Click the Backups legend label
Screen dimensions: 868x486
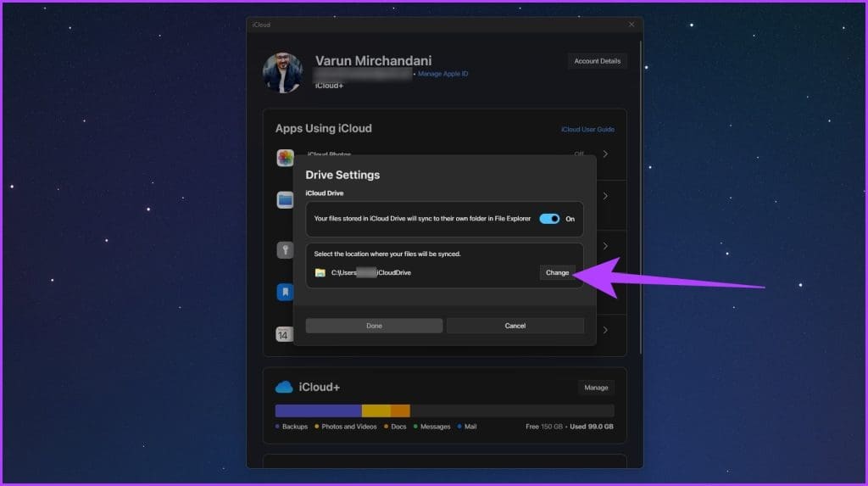pos(294,427)
